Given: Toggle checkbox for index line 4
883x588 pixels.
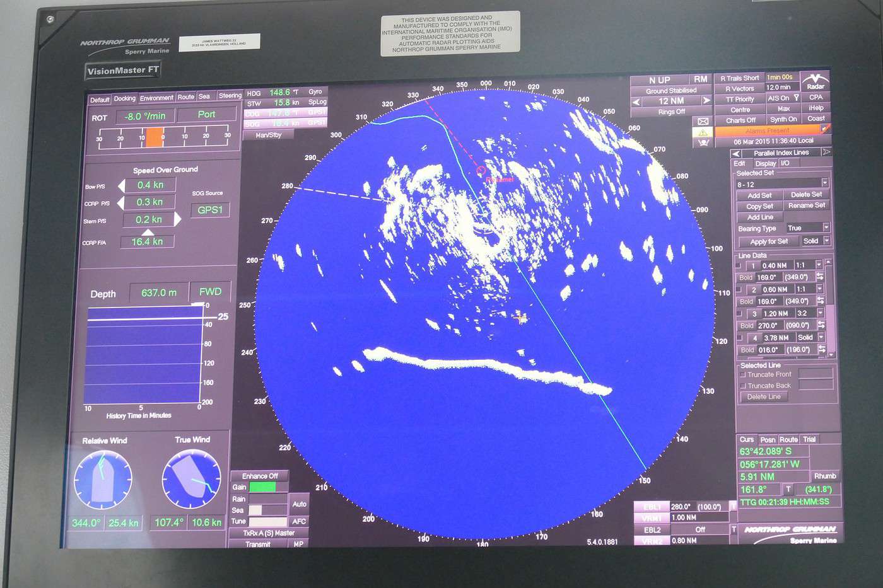Looking at the screenshot, I should [739, 338].
